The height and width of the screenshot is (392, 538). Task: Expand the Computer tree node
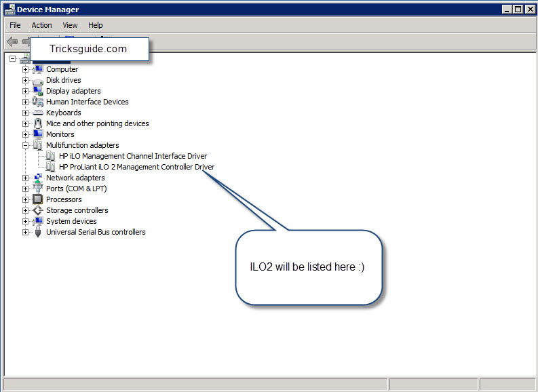(25, 69)
